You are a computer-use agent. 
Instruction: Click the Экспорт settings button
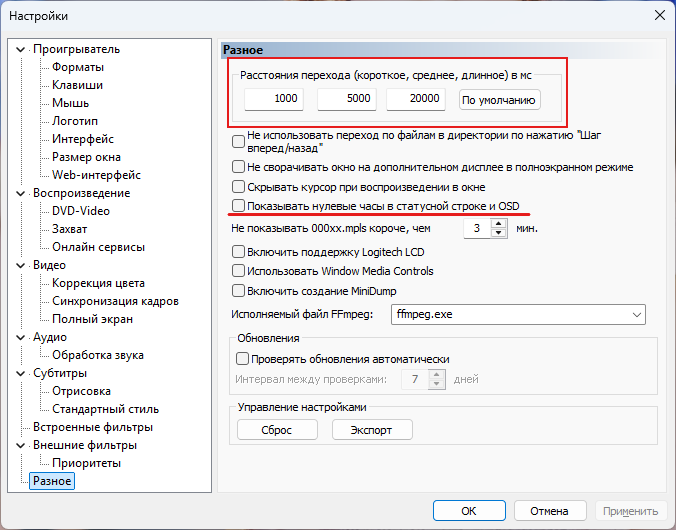372,430
